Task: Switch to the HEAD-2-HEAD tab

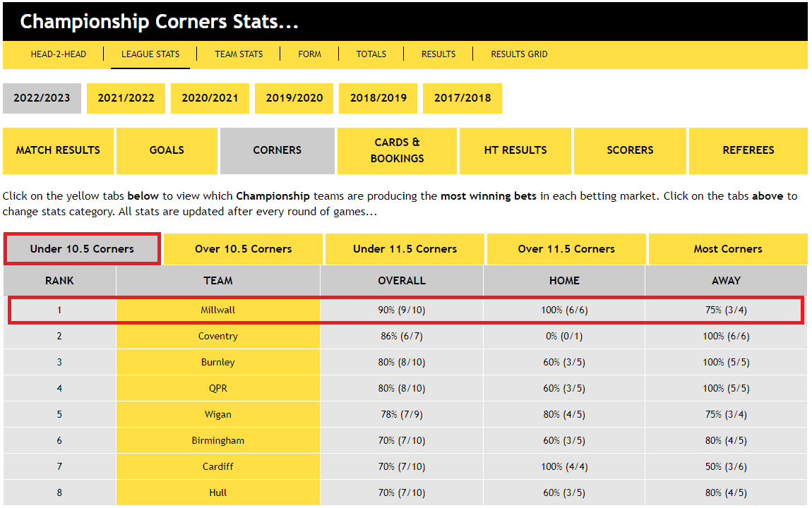Action: pyautogui.click(x=59, y=54)
